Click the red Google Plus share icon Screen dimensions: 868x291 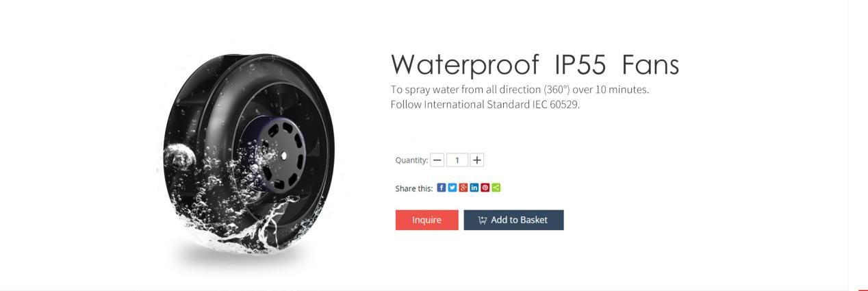point(463,188)
